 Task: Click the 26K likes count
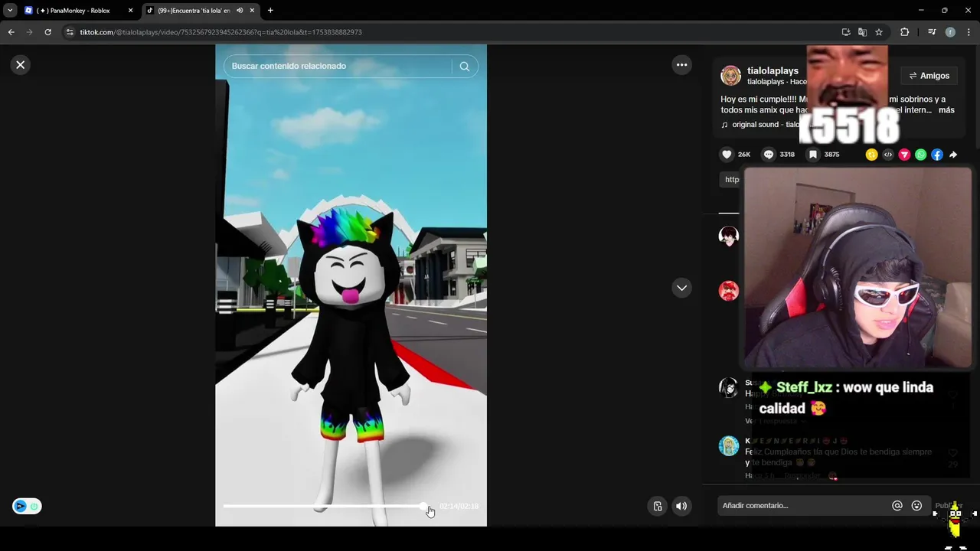[x=744, y=155]
